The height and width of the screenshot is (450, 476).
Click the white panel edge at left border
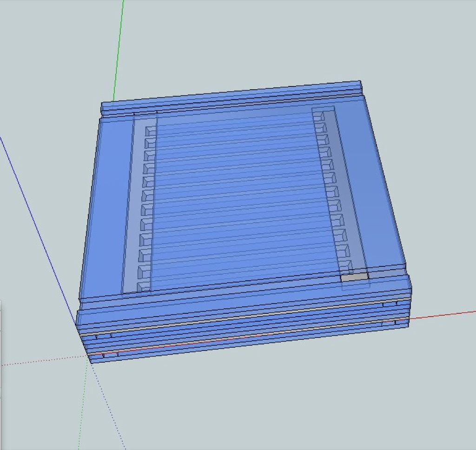[0, 325]
